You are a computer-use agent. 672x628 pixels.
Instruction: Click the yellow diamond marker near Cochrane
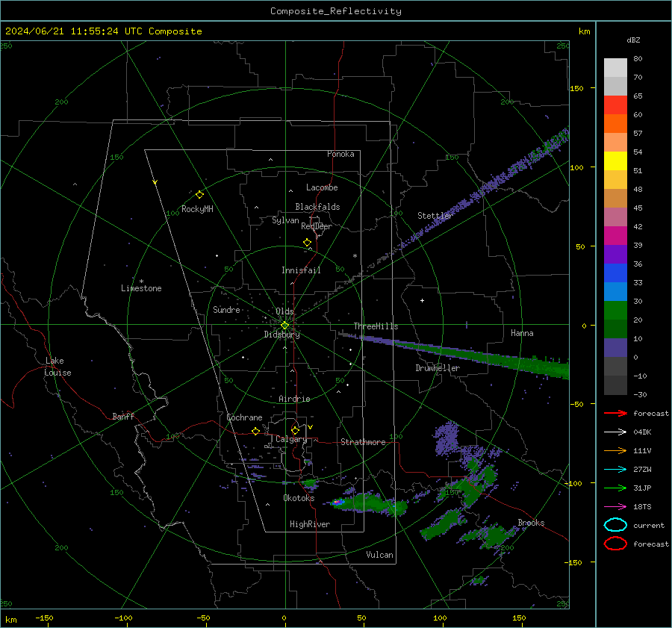(x=255, y=431)
